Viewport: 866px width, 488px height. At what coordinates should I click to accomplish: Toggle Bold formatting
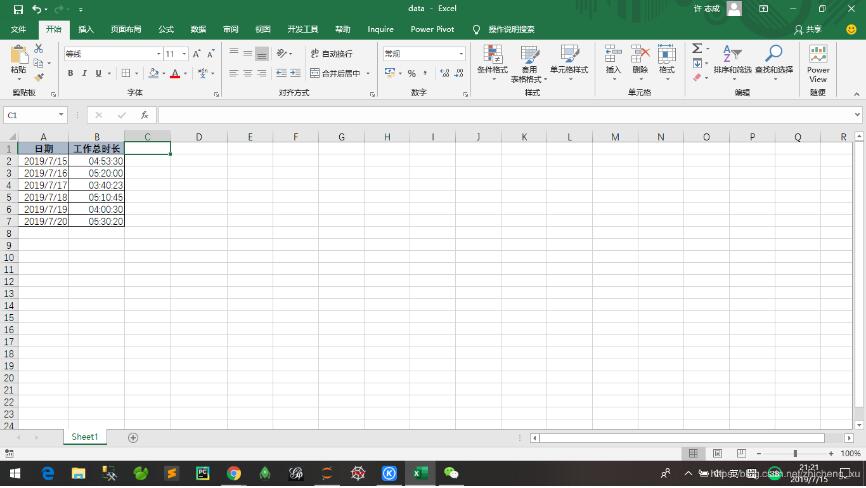pyautogui.click(x=70, y=73)
